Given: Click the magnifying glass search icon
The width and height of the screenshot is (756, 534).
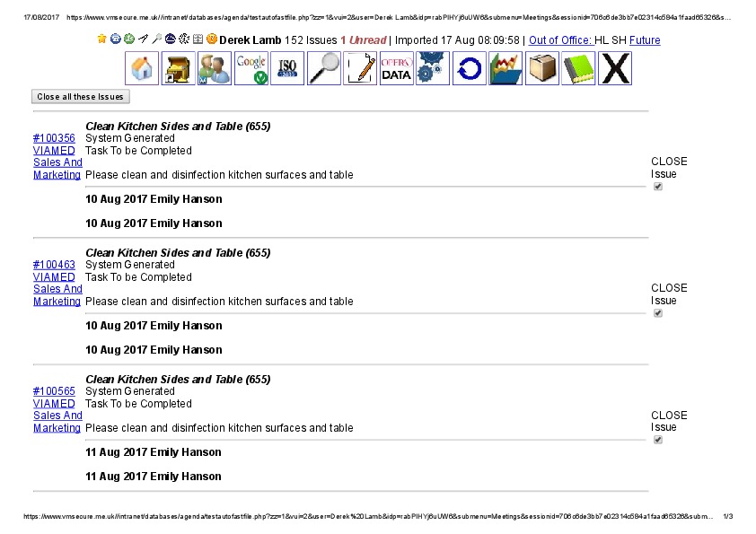Looking at the screenshot, I should (x=323, y=68).
